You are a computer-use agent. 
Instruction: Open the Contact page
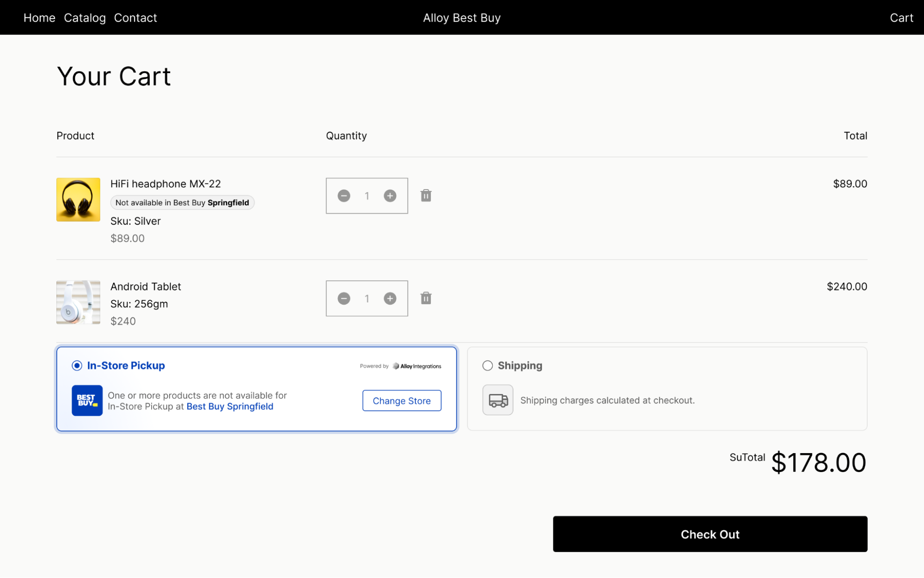[x=135, y=18]
